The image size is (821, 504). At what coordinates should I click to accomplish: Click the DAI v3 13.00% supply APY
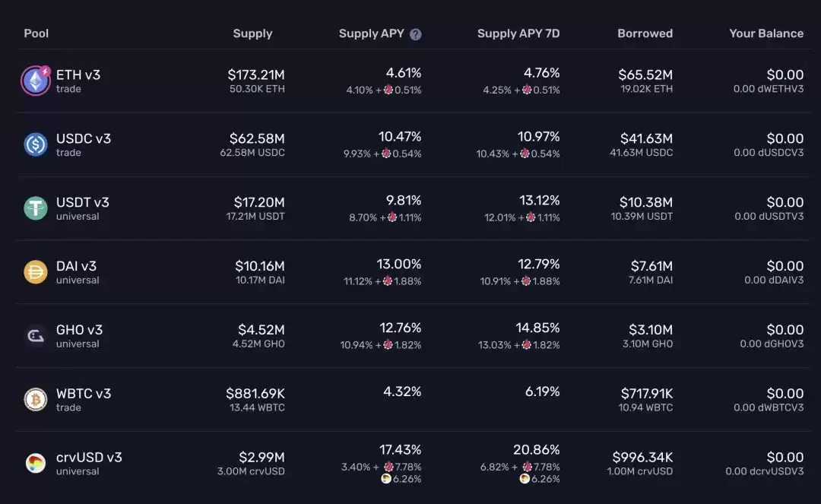pos(399,265)
